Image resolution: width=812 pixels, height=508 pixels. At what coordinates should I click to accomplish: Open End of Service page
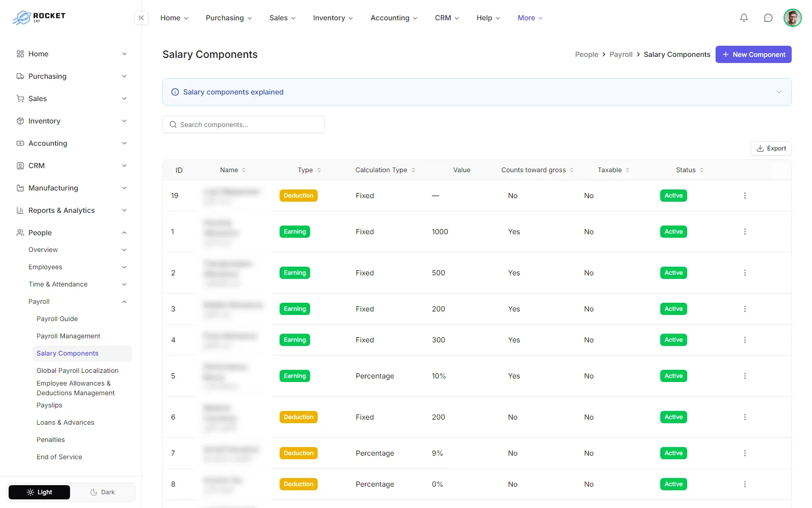pyautogui.click(x=59, y=457)
